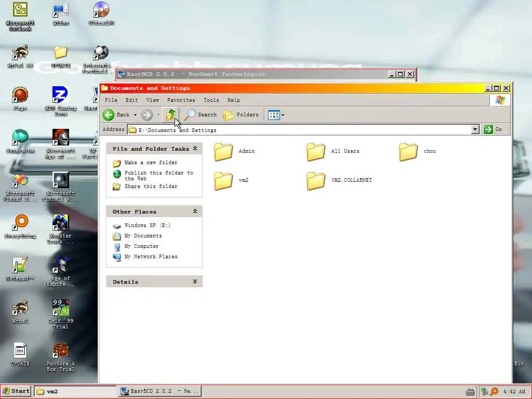
Task: Select the Supermium desktop shortcut
Action: pos(20,142)
